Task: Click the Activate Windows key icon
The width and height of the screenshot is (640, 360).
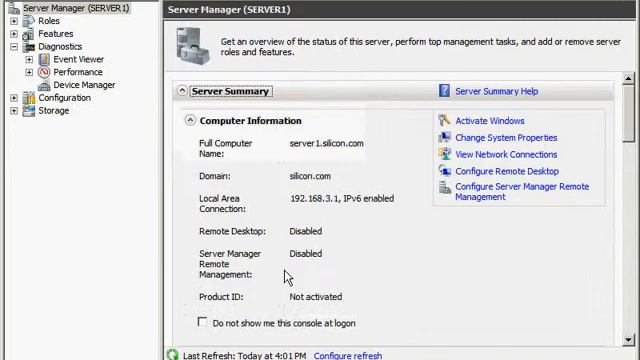Action: (444, 120)
